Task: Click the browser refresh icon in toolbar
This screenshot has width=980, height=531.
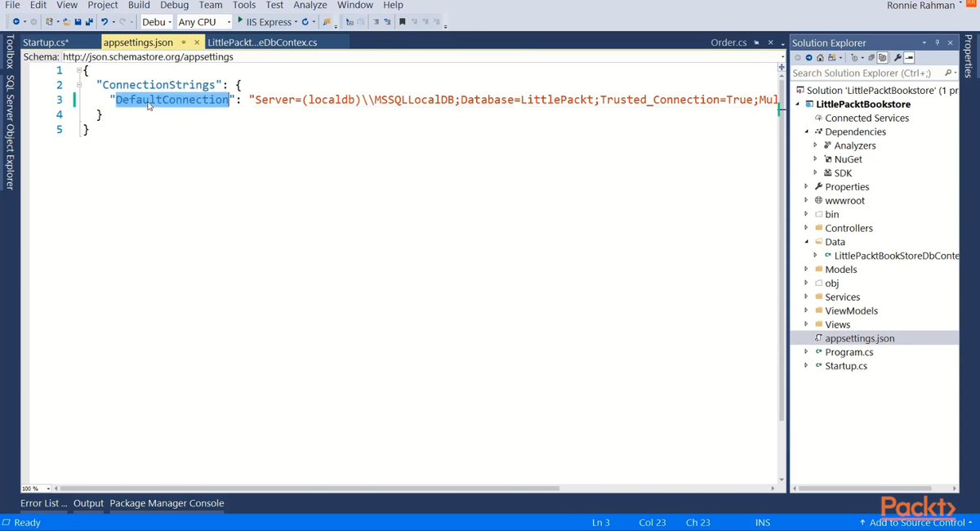Action: pos(305,22)
